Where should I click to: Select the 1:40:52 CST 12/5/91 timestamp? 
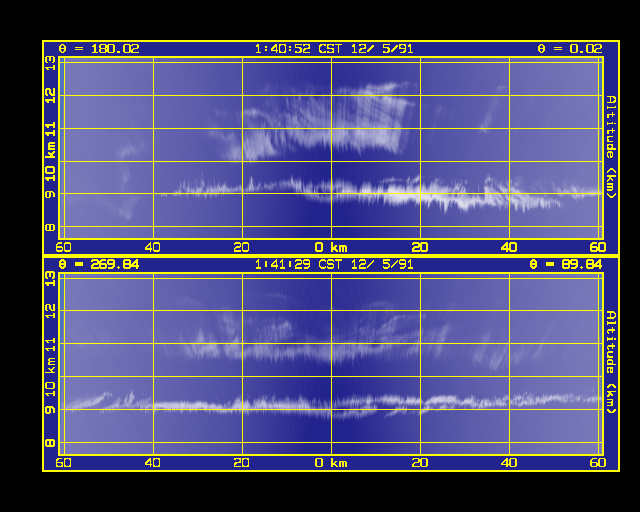click(334, 49)
